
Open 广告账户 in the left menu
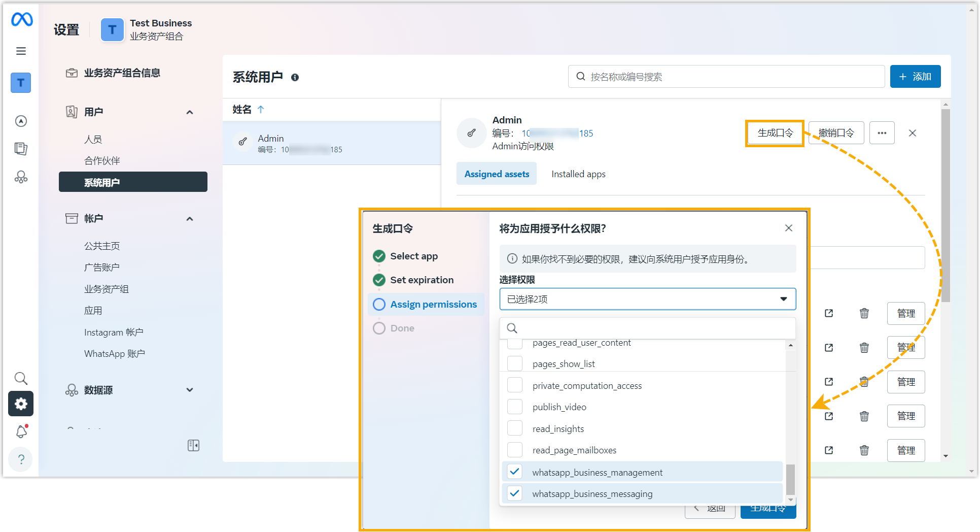click(x=102, y=268)
